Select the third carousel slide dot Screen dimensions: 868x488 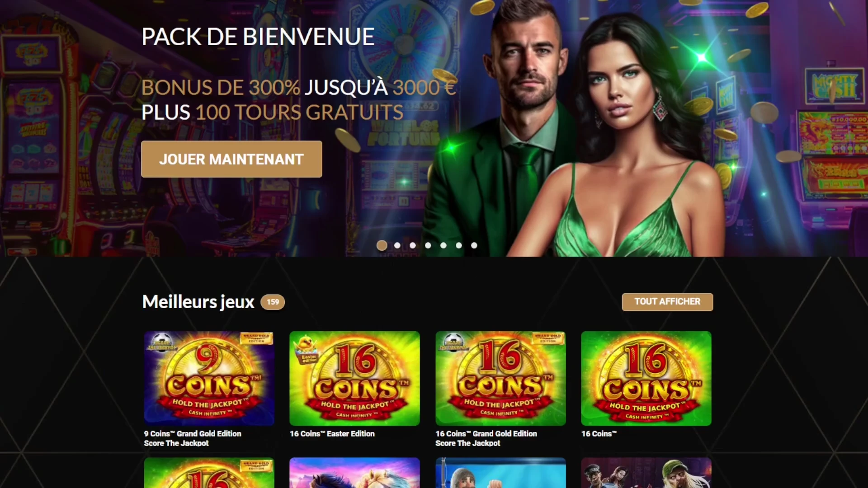(x=413, y=245)
